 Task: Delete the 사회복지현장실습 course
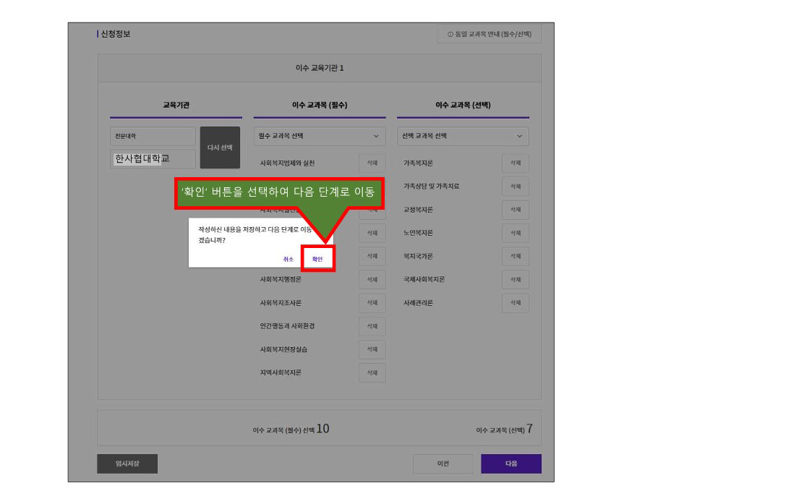372,350
